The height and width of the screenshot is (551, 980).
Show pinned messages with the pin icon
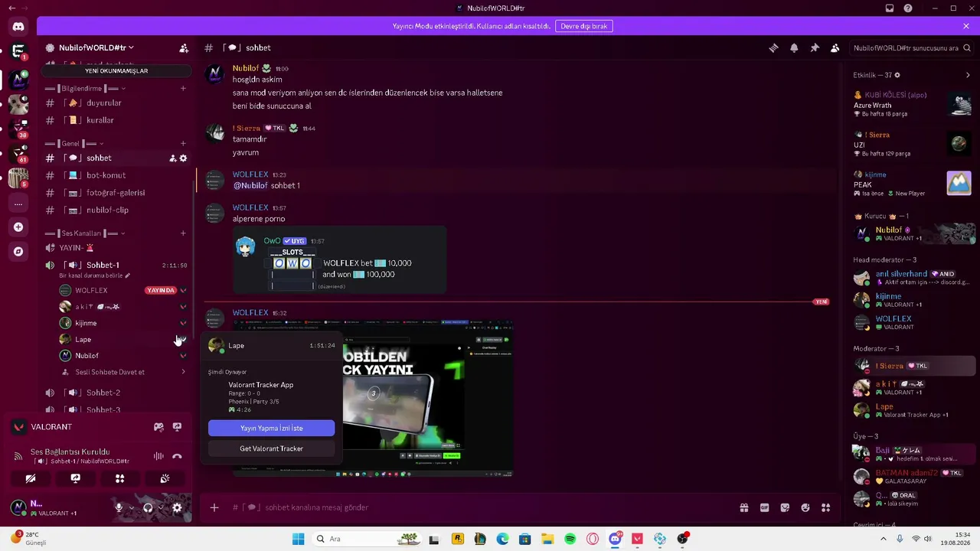pos(815,47)
